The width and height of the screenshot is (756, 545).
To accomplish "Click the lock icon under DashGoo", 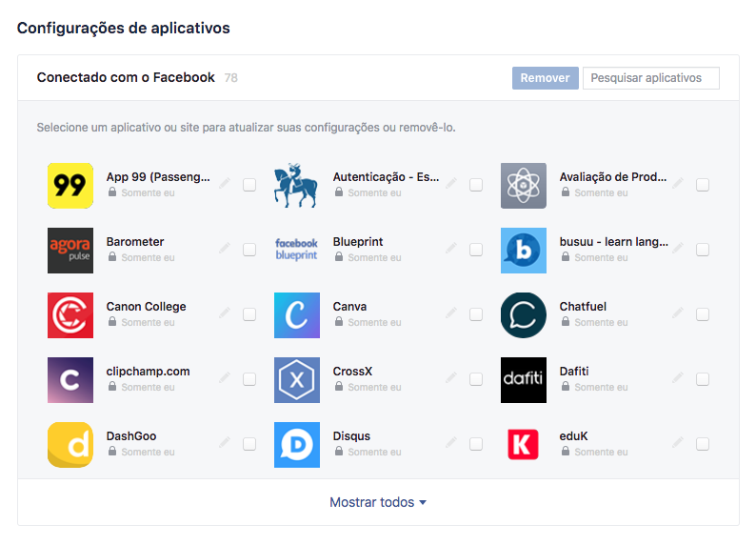I will [112, 451].
